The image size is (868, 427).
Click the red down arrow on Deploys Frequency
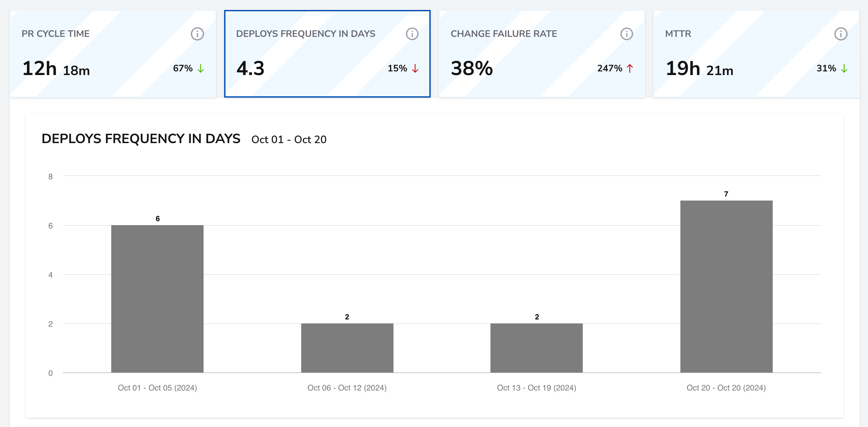click(x=415, y=68)
